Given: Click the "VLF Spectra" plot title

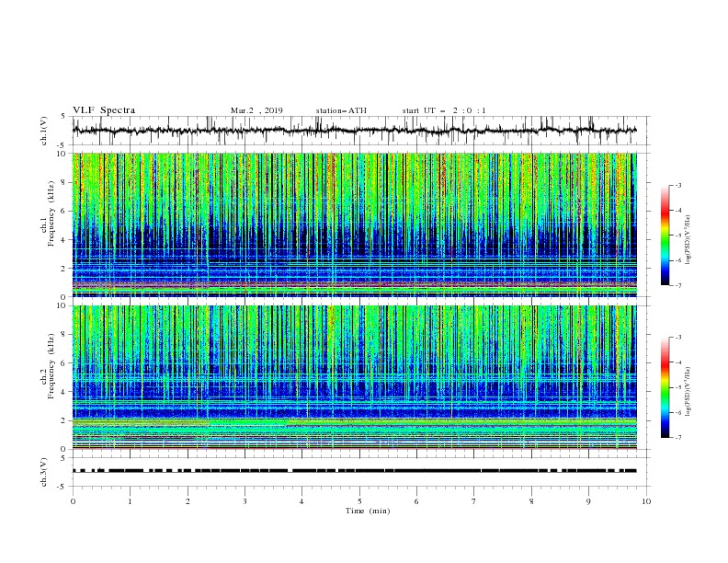Looking at the screenshot, I should point(104,110).
